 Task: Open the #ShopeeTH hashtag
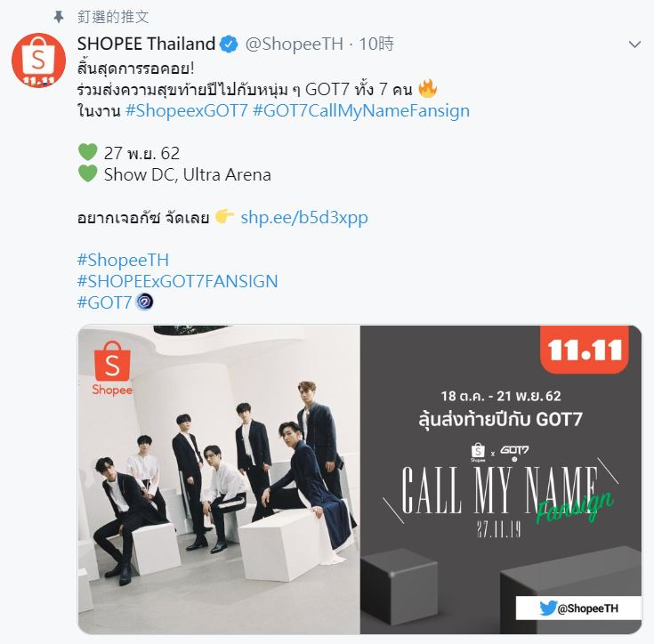coord(123,260)
